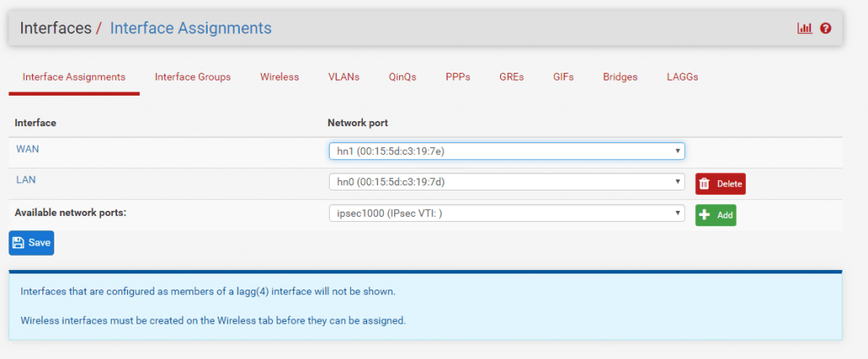
Task: Open the QinQs tab
Action: coord(403,77)
